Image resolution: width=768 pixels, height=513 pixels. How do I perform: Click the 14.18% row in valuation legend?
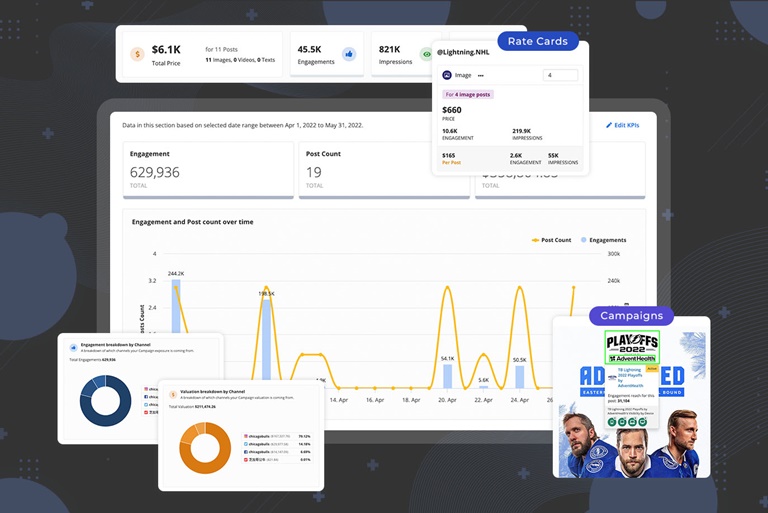[x=277, y=444]
